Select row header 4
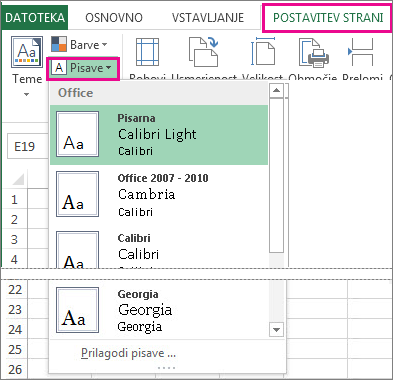393x380 pixels. (14, 259)
